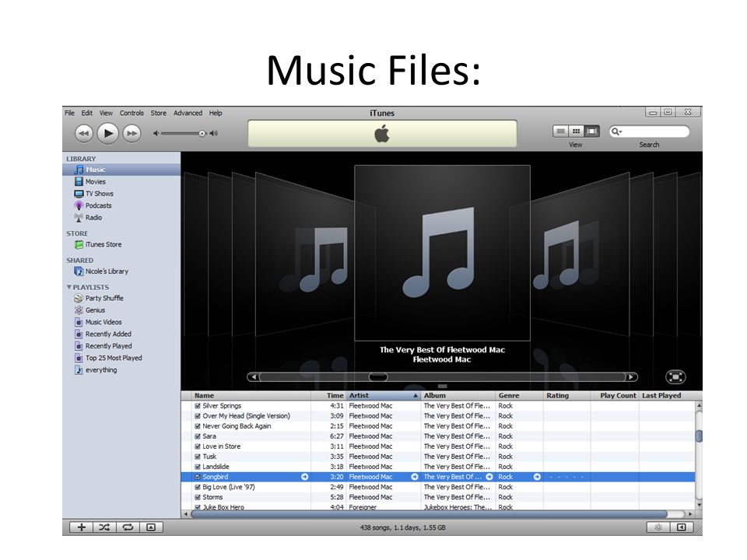Screen dimensions: 747x560
Task: Open the Recently Added playlist
Action: tap(121, 334)
